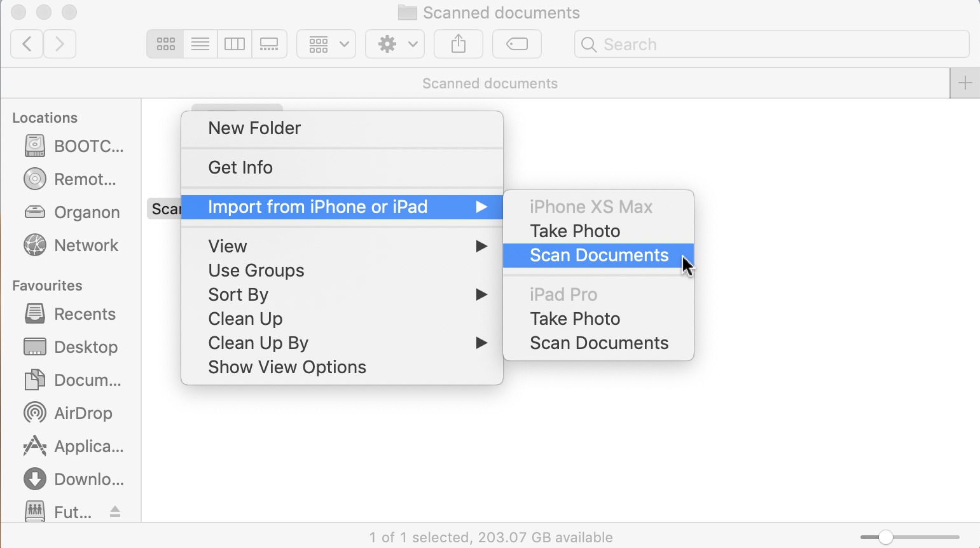Switch to gallery view in toolbar
The width and height of the screenshot is (980, 548).
pyautogui.click(x=269, y=44)
